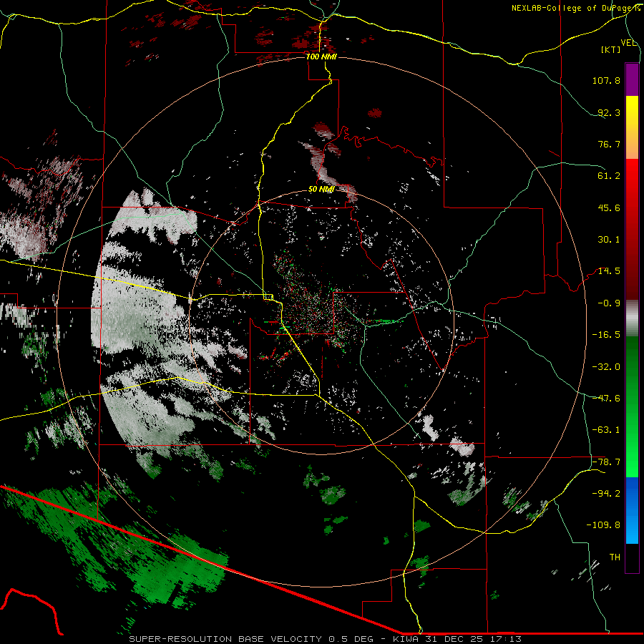
Task: Click the 61.2 legend value
Action: (x=609, y=176)
